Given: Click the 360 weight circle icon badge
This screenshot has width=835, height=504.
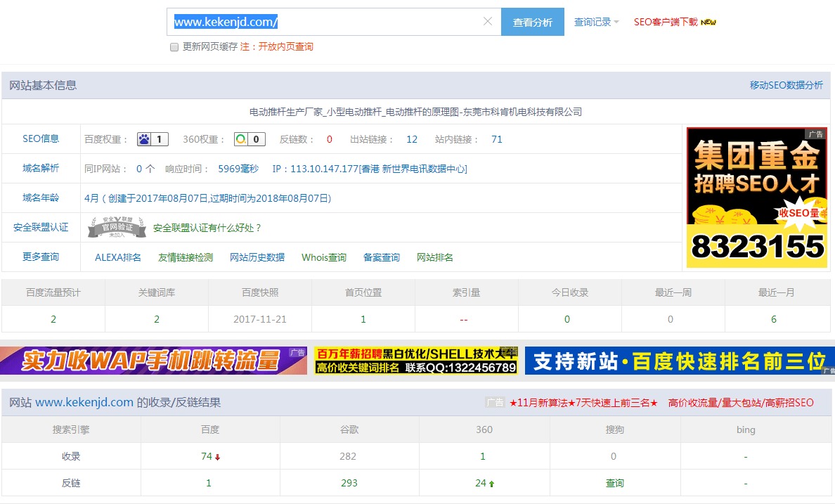Looking at the screenshot, I should pos(250,139).
